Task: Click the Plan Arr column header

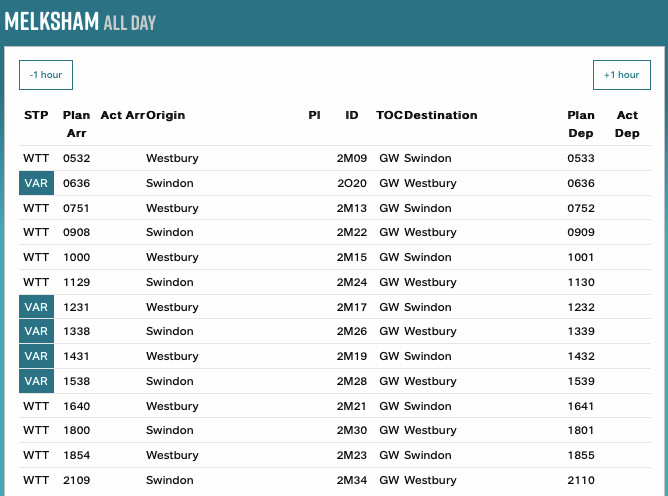Action: tap(76, 124)
